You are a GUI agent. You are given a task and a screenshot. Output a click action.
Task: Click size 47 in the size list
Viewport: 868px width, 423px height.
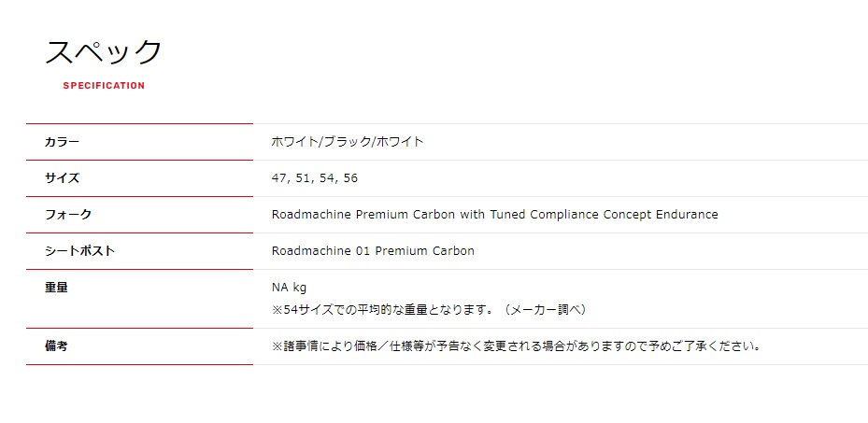point(278,178)
